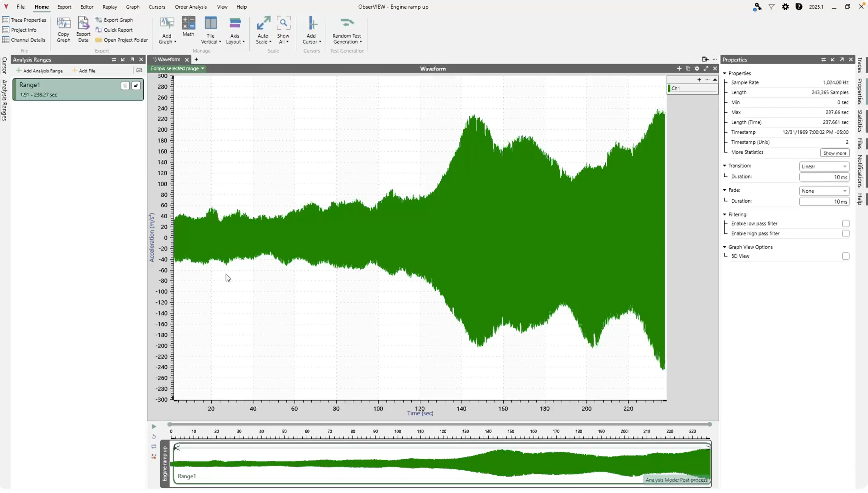Open the Transition Linear dropdown
The width and height of the screenshot is (868, 493).
[824, 167]
